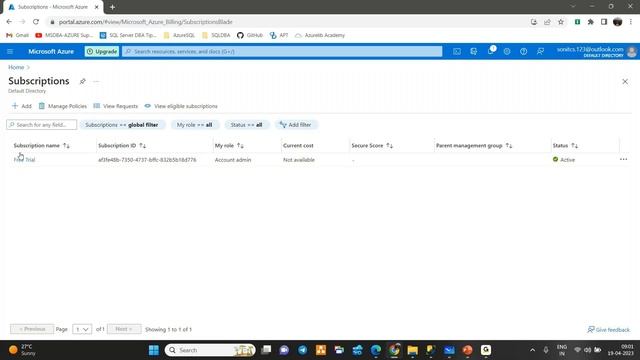Open the account profile avatar
This screenshot has height=360, width=640.
point(631,52)
